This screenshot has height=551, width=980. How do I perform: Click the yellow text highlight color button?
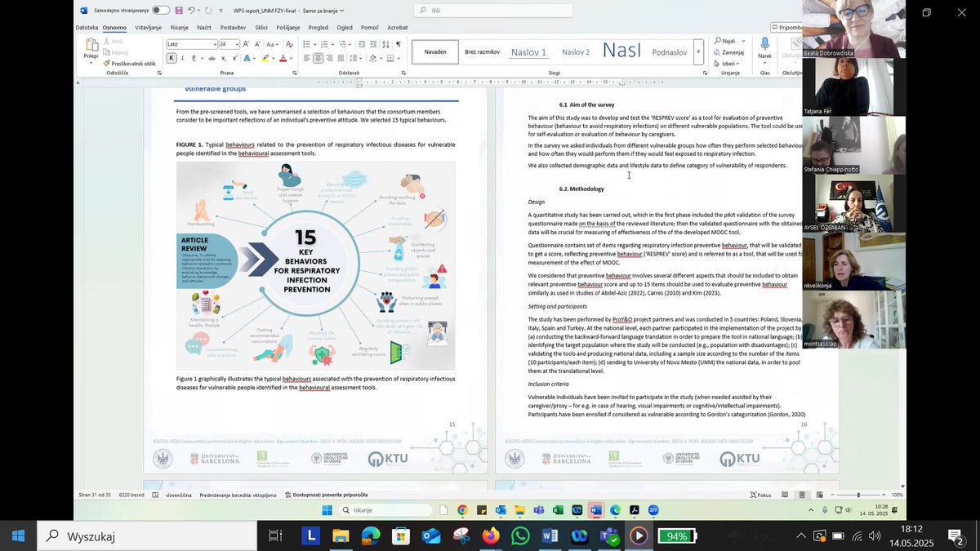coord(265,58)
